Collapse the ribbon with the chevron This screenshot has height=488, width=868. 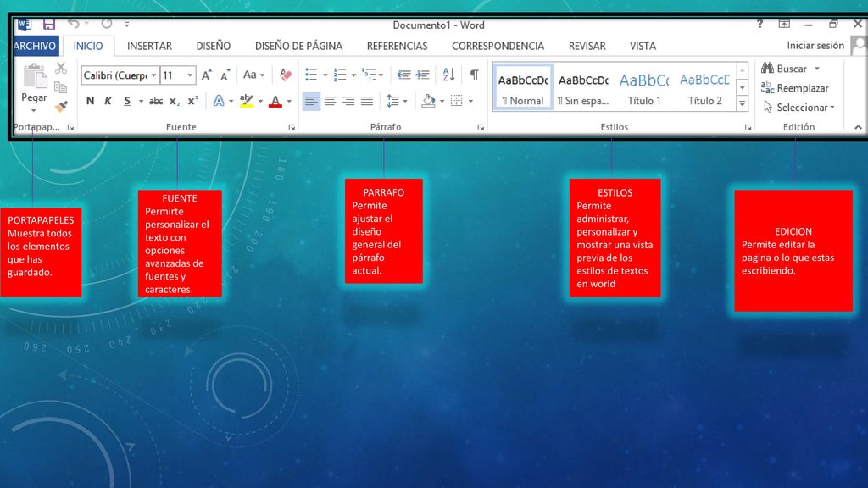coord(858,127)
